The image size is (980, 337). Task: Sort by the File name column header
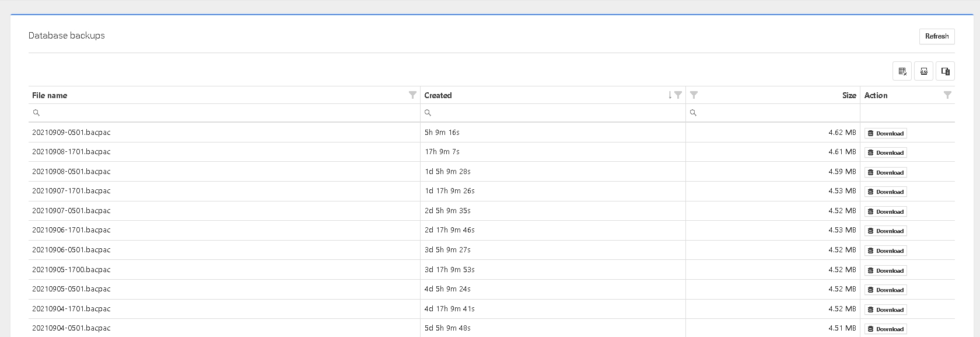pyautogui.click(x=50, y=95)
